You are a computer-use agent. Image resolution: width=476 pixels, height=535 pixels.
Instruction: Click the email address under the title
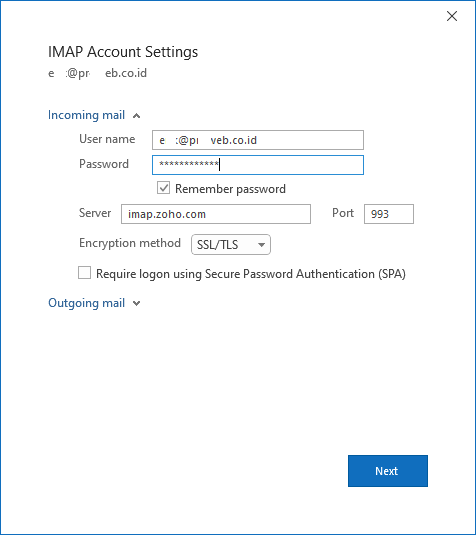coord(98,73)
